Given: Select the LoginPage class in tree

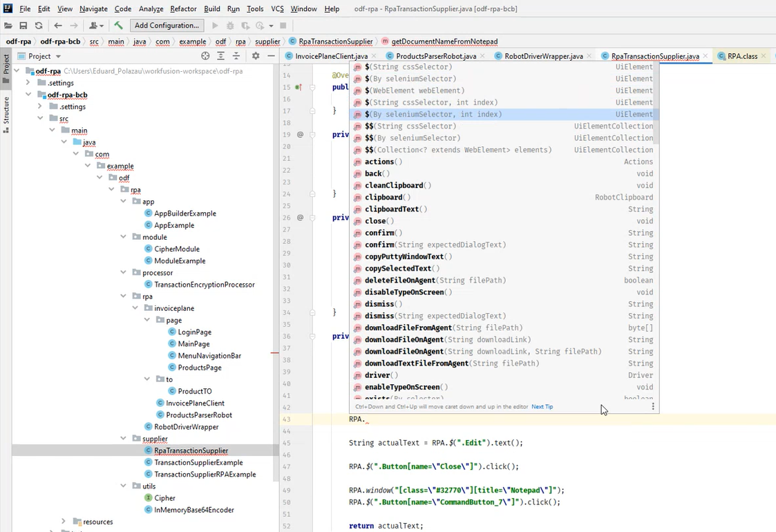Looking at the screenshot, I should pyautogui.click(x=194, y=332).
